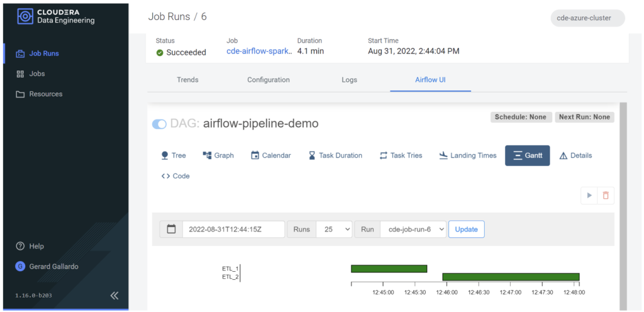The image size is (644, 312).
Task: Open the Code view
Action: pos(175,176)
